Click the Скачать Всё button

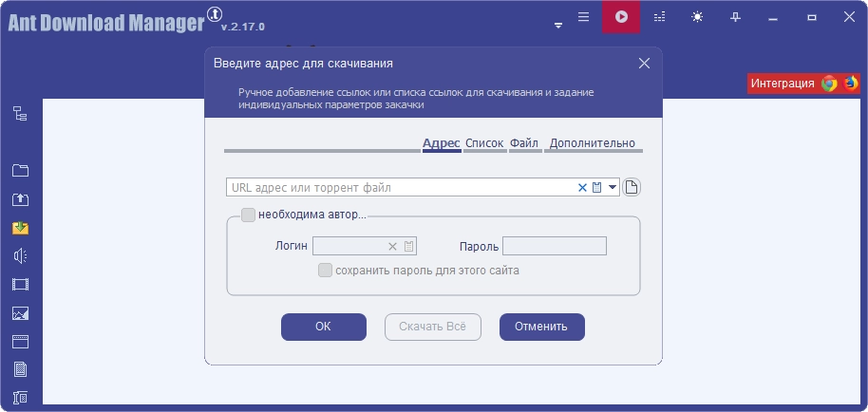433,327
